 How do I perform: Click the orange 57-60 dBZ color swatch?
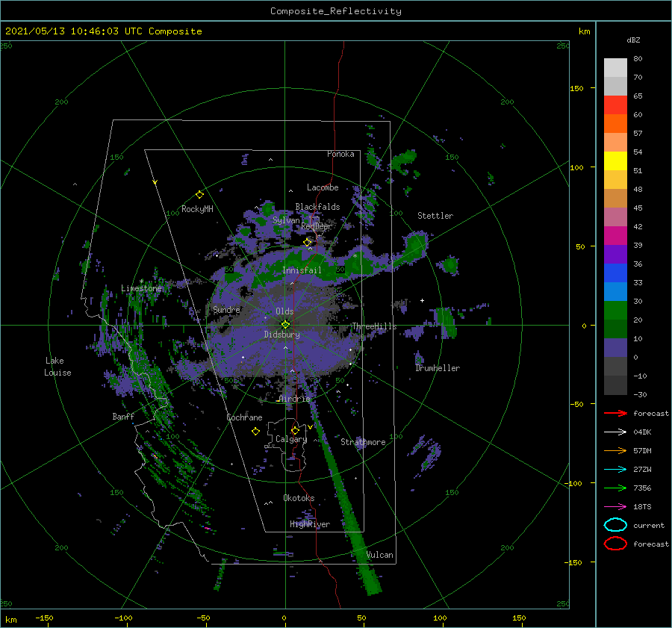[x=615, y=124]
